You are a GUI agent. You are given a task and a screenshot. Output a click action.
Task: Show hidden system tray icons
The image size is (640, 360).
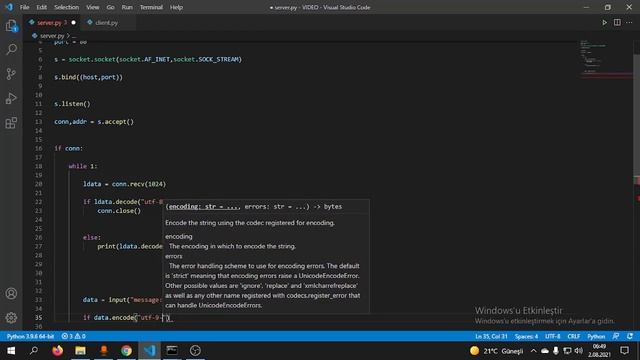(x=533, y=351)
